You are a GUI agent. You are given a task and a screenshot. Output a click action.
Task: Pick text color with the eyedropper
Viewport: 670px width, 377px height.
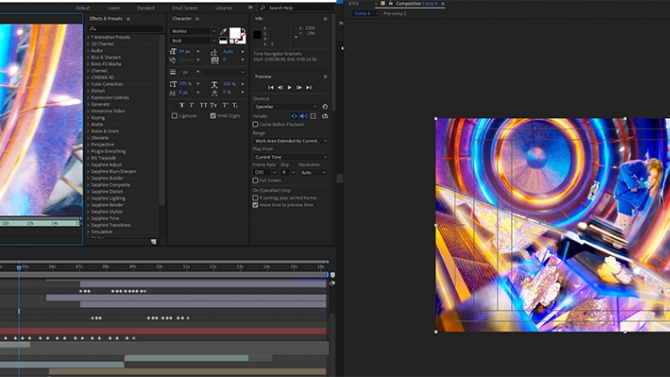(223, 32)
